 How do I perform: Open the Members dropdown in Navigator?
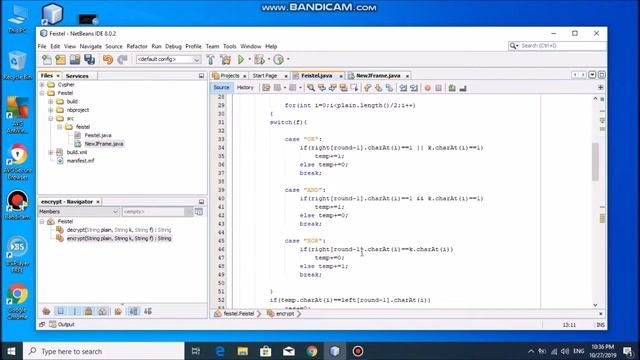[78, 212]
